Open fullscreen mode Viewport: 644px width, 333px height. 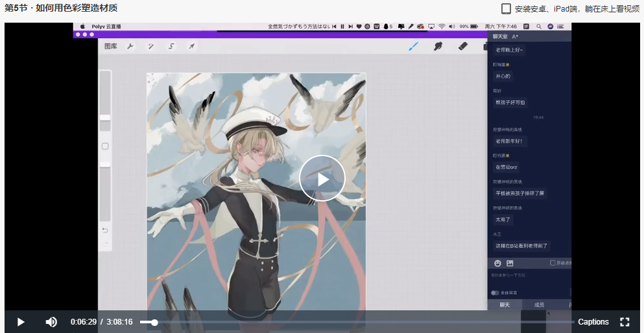coord(625,322)
